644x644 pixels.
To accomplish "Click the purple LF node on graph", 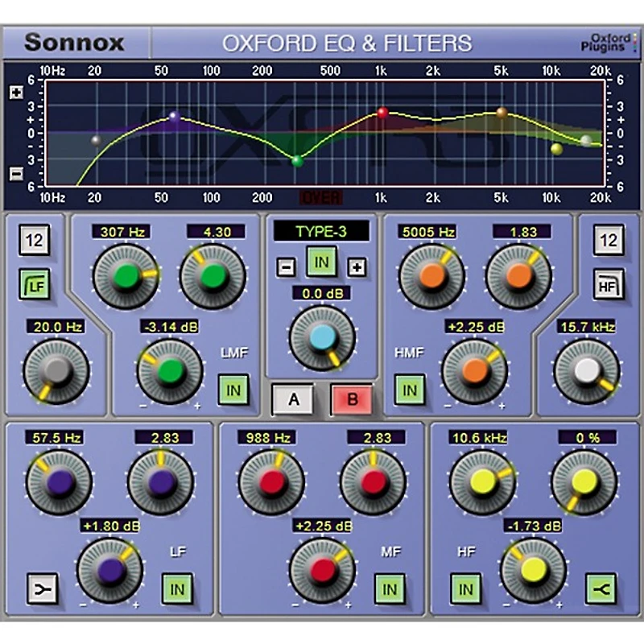I will pyautogui.click(x=175, y=116).
